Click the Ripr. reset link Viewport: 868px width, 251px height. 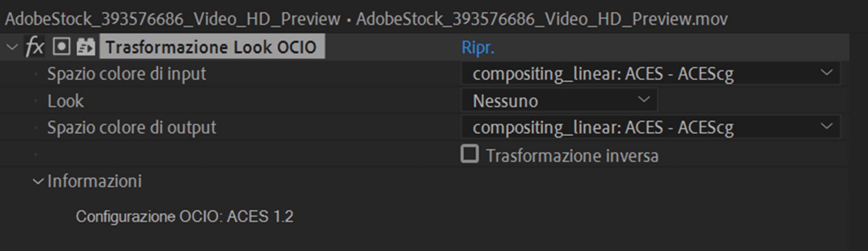coord(478,47)
